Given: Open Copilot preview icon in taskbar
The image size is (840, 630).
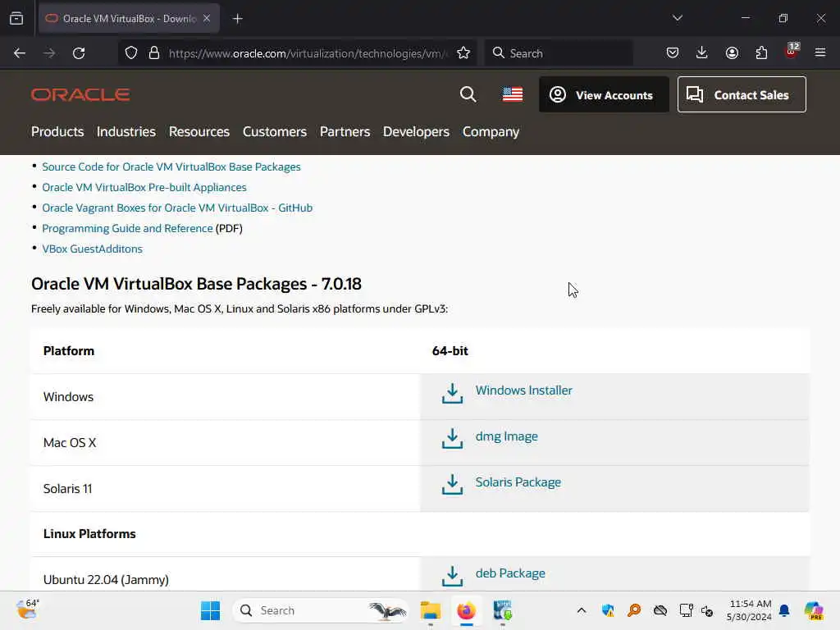Looking at the screenshot, I should [x=815, y=610].
